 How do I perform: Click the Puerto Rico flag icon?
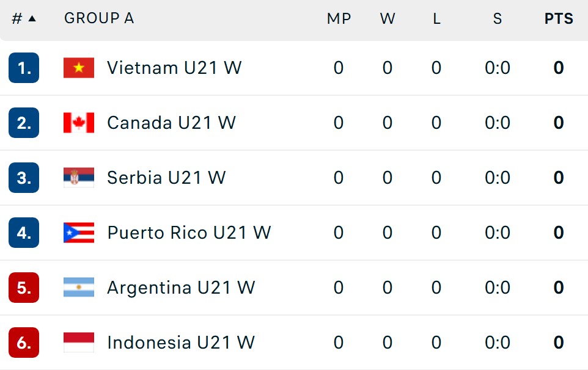pos(79,233)
